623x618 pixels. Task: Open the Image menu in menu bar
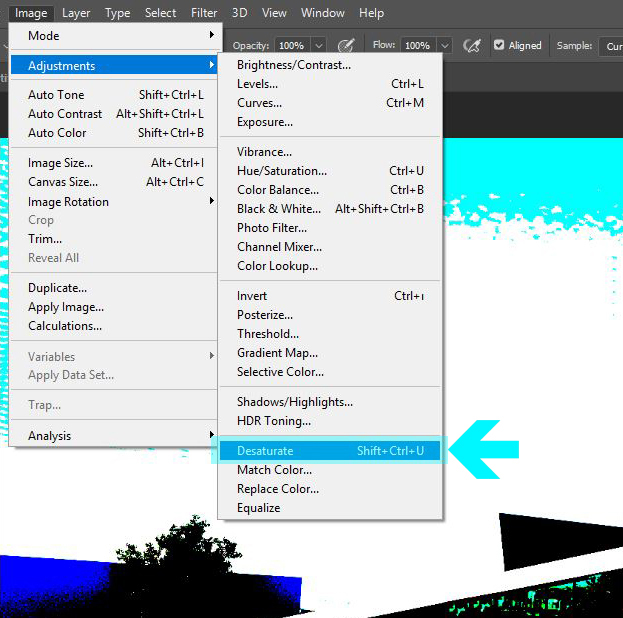pyautogui.click(x=31, y=13)
